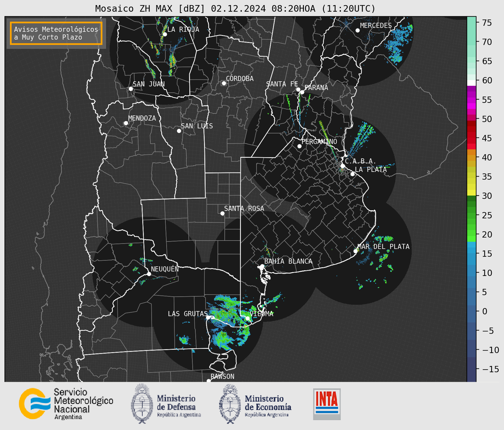Click the Mosaico ZH MAX title text
The width and height of the screenshot is (504, 430).
click(x=235, y=9)
